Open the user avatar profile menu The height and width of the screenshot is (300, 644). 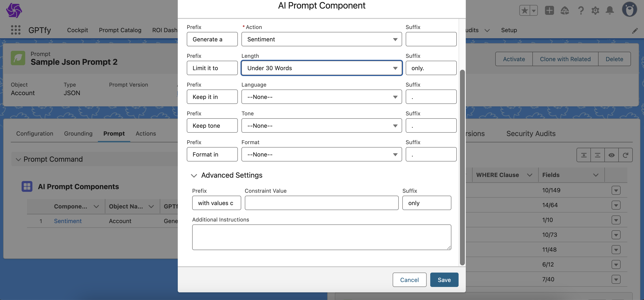click(629, 9)
